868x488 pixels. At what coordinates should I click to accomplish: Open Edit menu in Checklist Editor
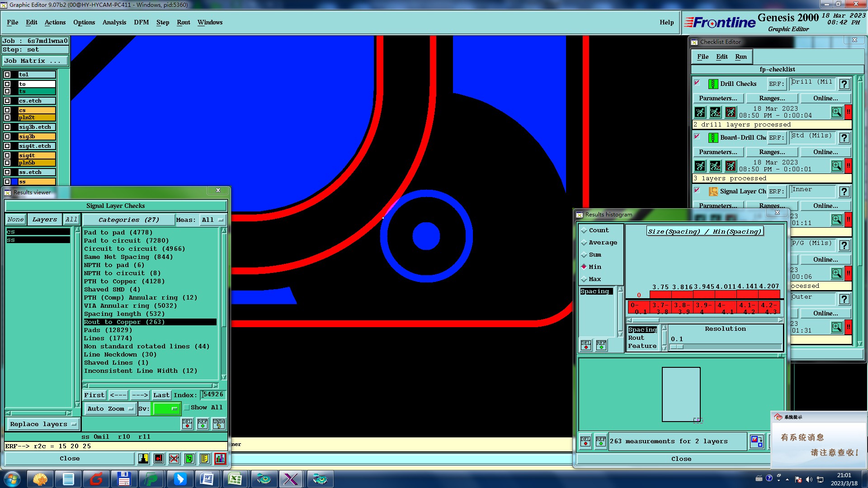722,56
